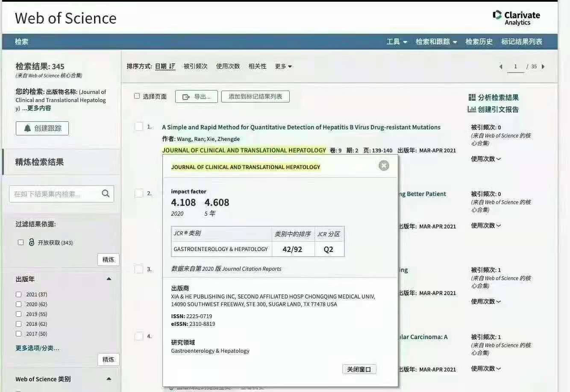Open the Hepatitis B Virus article title

(301, 127)
